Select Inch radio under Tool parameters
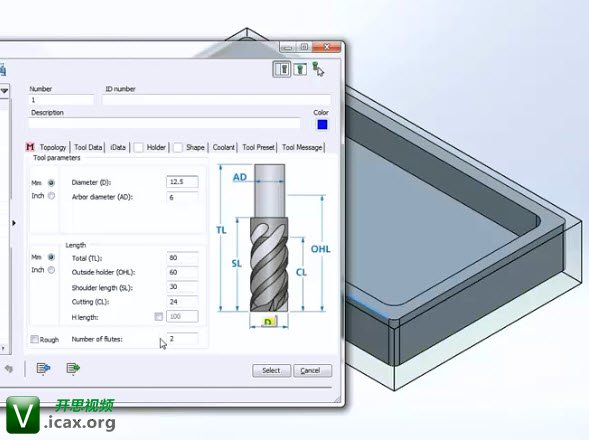The width and height of the screenshot is (589, 440). point(51,196)
